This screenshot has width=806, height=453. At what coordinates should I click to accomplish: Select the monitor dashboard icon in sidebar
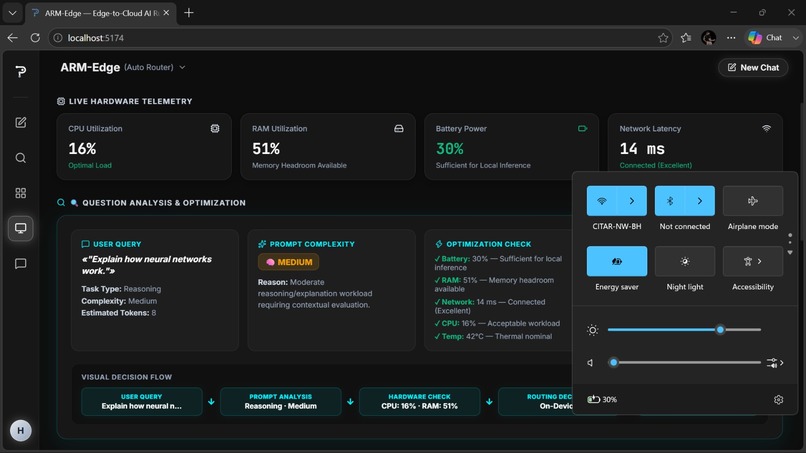(21, 228)
